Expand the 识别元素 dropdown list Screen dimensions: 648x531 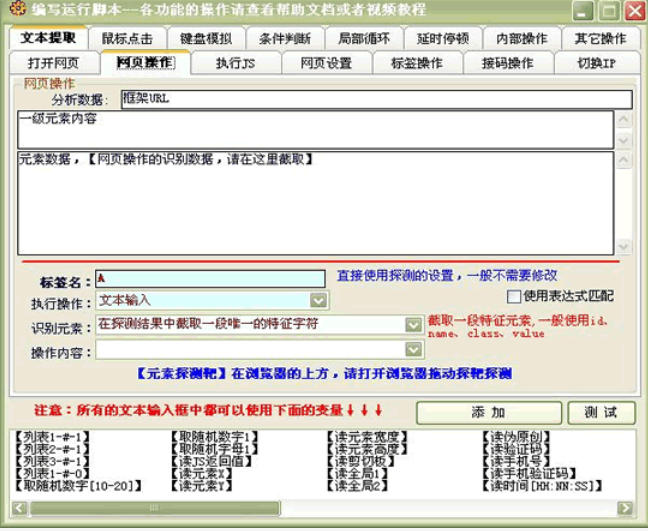pos(413,325)
